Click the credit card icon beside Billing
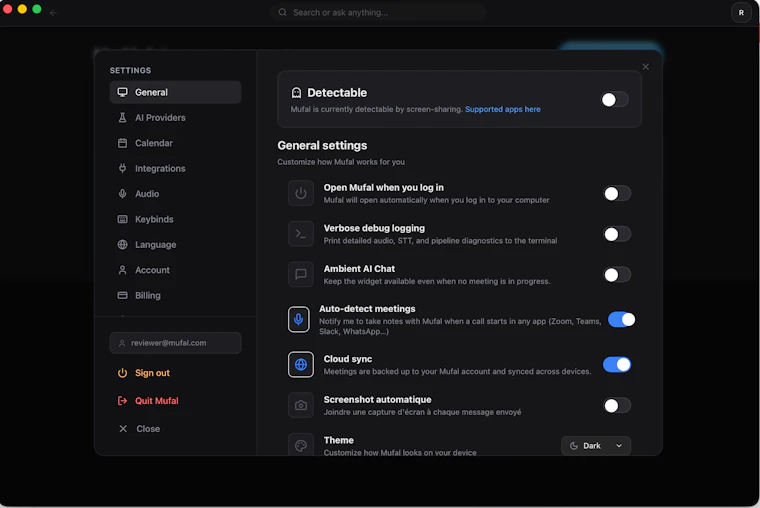760x508 pixels. 123,295
